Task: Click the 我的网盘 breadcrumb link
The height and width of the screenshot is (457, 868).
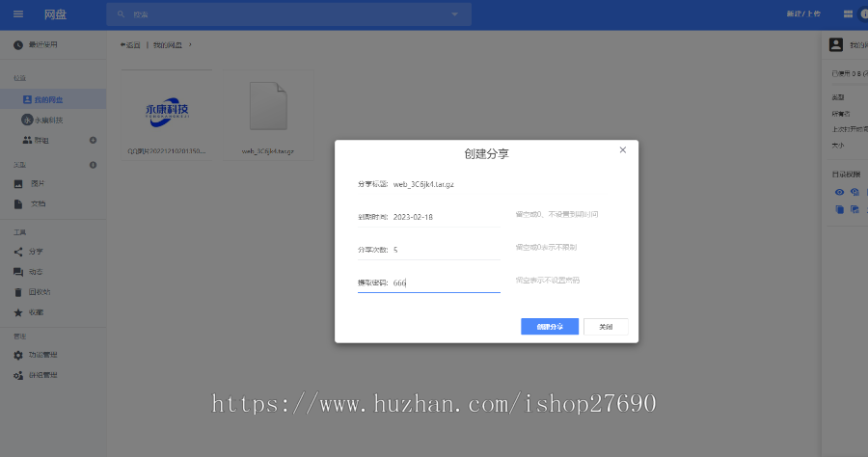Action: [168, 44]
